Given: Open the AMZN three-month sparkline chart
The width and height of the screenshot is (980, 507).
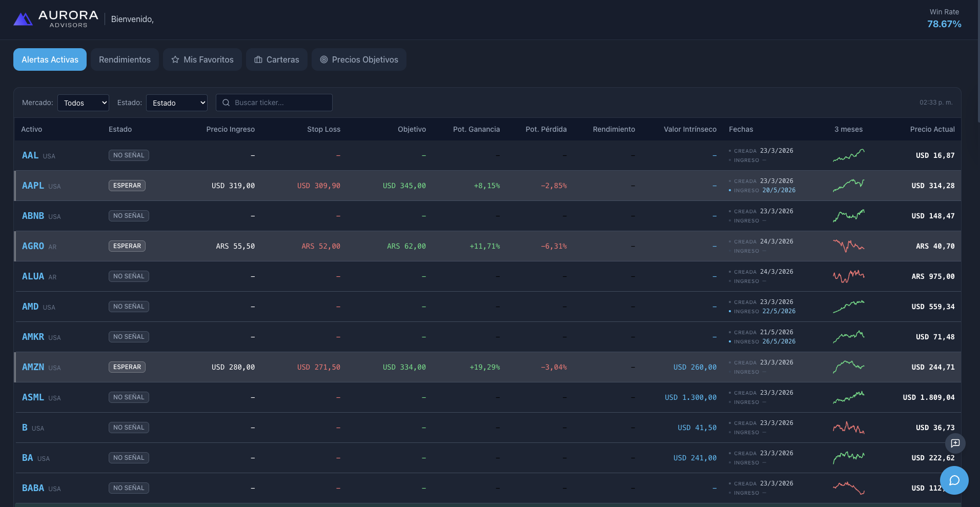Looking at the screenshot, I should (x=848, y=367).
